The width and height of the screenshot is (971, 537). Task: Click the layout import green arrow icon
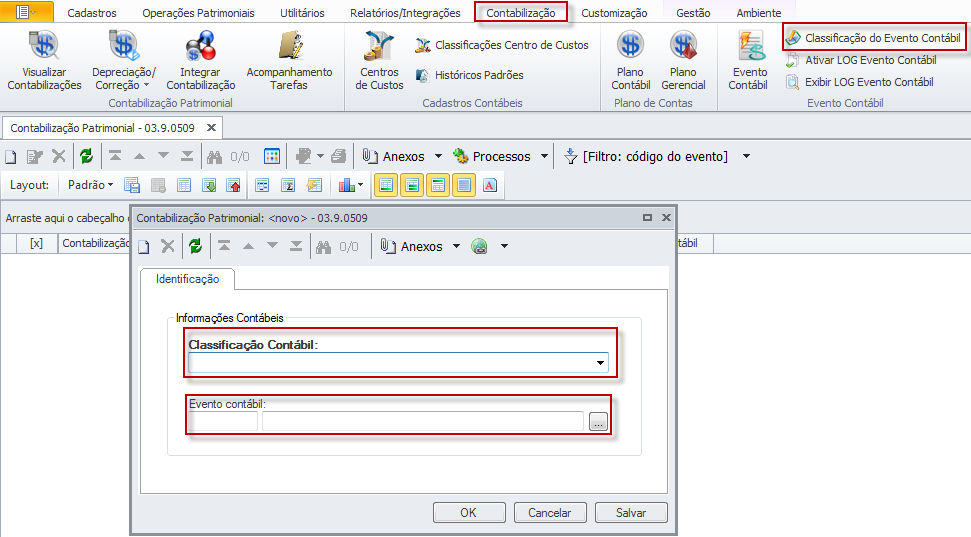pyautogui.click(x=209, y=185)
